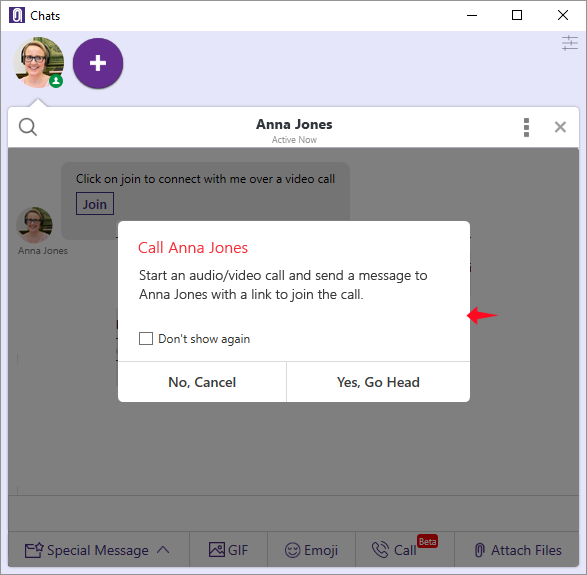Click the Chats app logo icon
The image size is (587, 575).
pos(16,15)
